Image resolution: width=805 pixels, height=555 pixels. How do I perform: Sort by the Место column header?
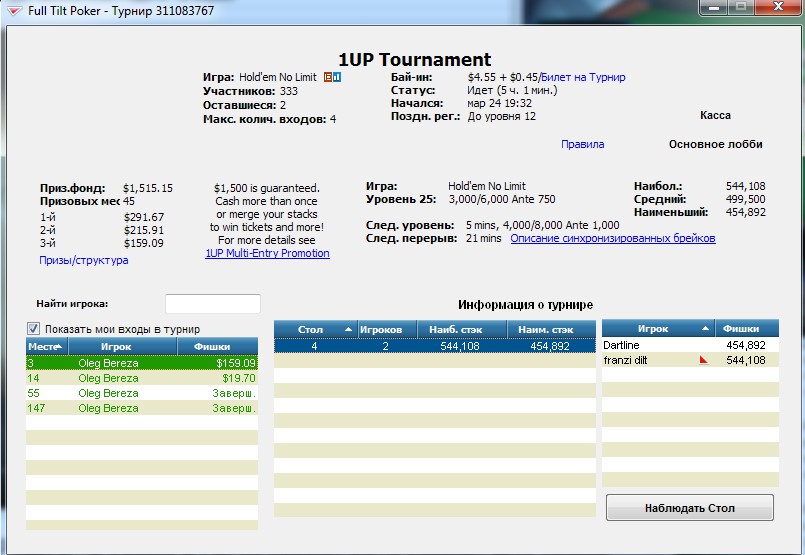(x=47, y=347)
